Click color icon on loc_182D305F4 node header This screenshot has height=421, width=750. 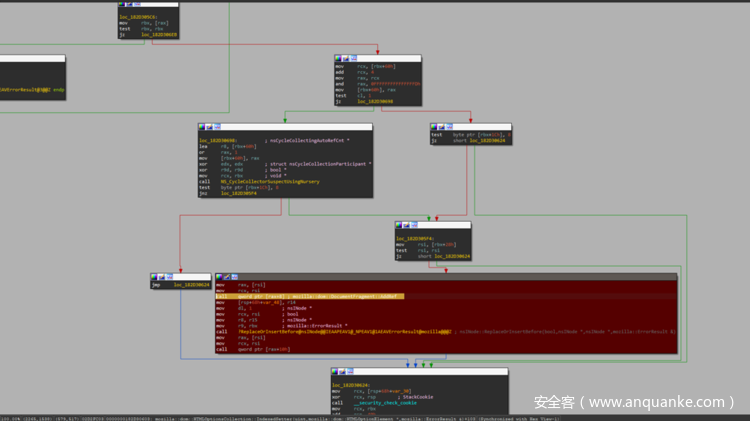point(399,226)
